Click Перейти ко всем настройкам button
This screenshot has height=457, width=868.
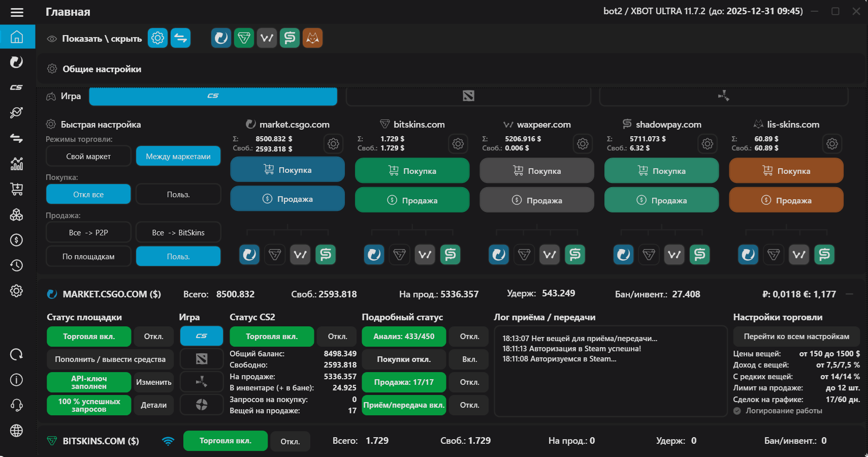(x=796, y=337)
